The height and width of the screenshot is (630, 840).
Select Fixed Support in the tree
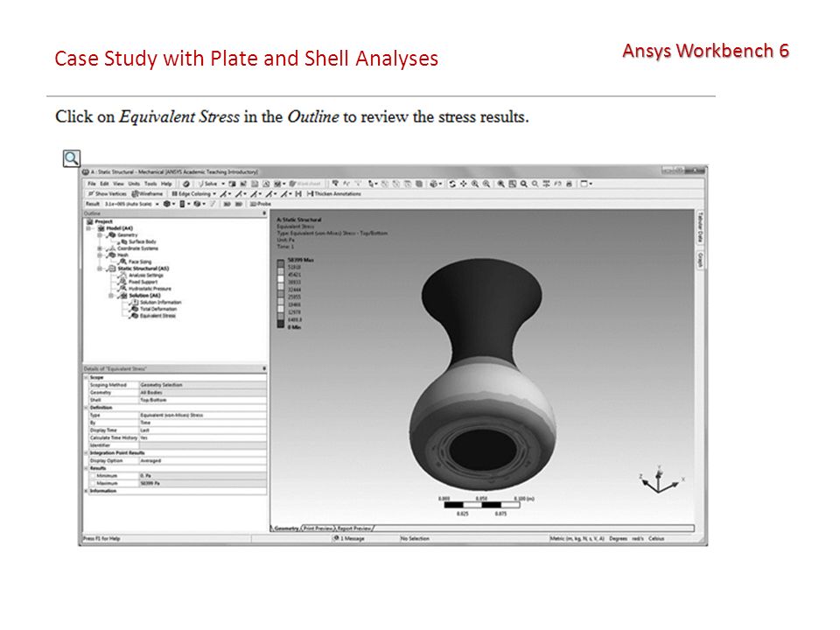[x=143, y=282]
